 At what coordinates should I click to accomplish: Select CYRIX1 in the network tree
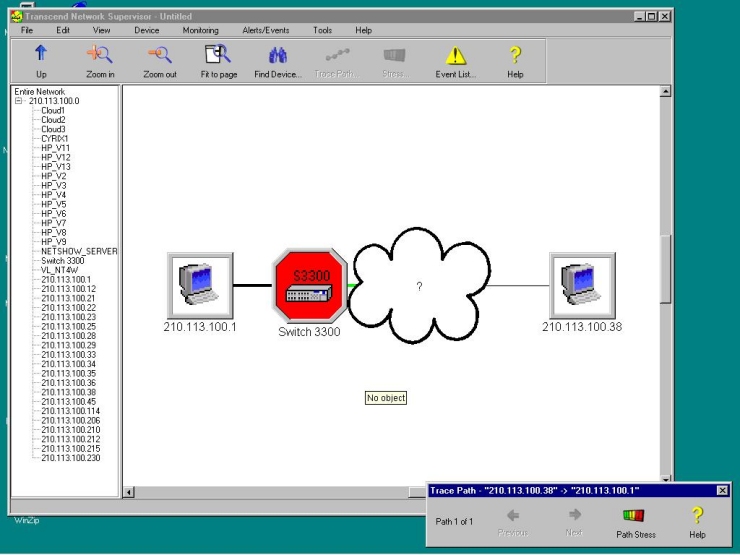pos(55,139)
